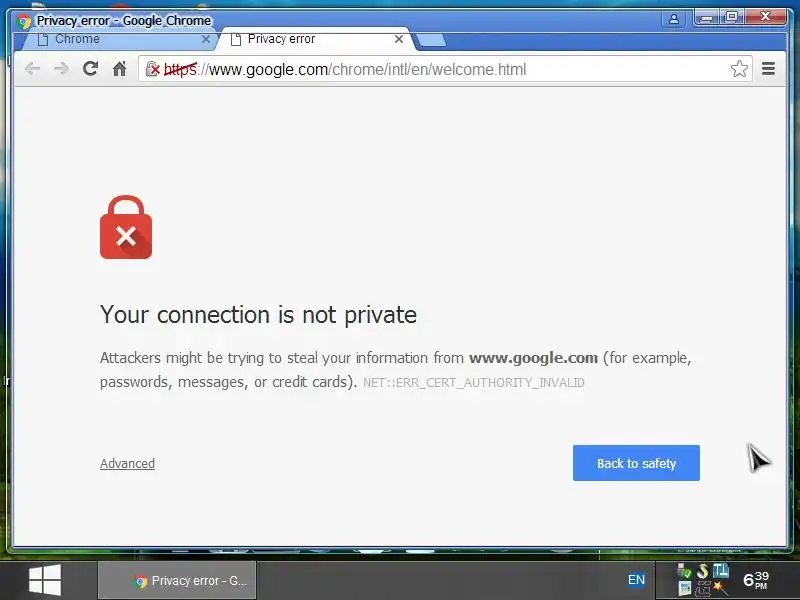The image size is (800, 600).
Task: Select Privacy error taskbar item
Action: tap(177, 581)
